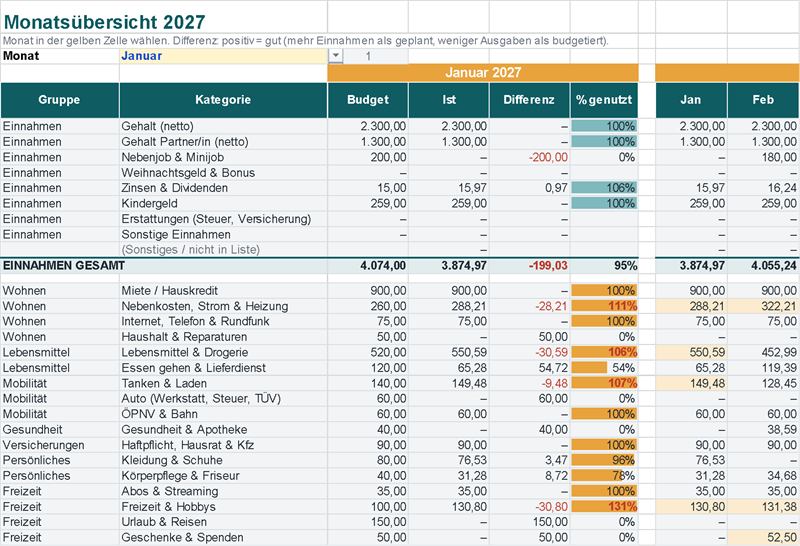Select the % genutzt column header

[x=604, y=100]
